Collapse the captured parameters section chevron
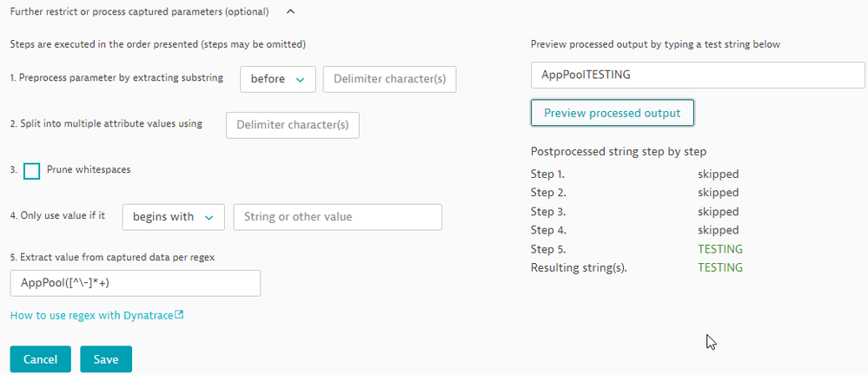Viewport: 868px width, 375px height. 291,11
